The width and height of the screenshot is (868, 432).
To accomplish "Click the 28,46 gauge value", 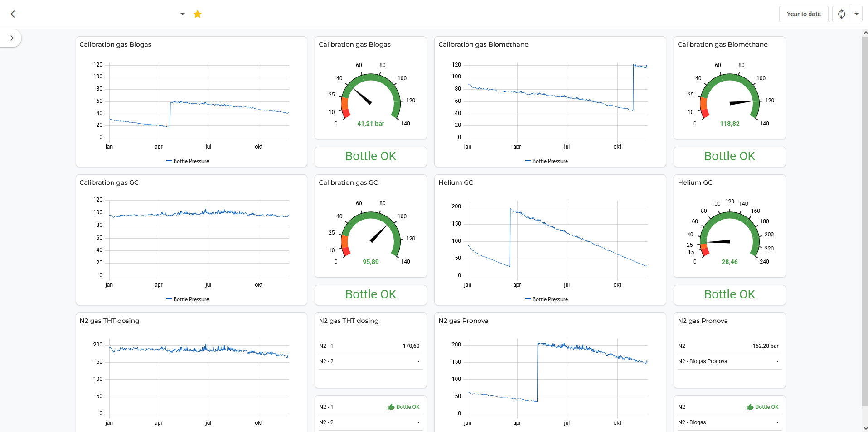I will click(x=730, y=262).
